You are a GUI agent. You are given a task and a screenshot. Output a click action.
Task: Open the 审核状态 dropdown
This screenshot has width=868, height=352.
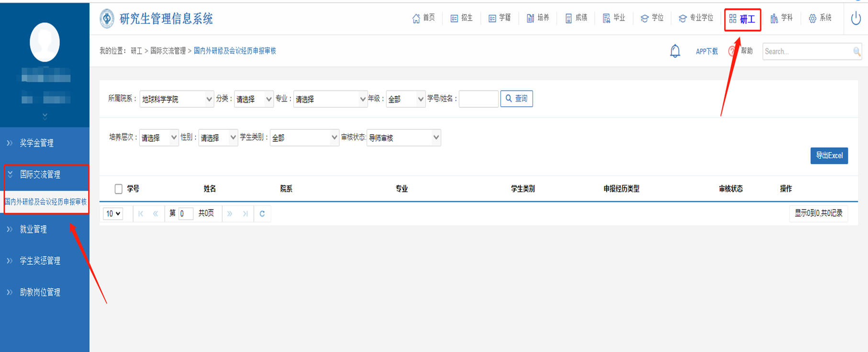click(403, 138)
